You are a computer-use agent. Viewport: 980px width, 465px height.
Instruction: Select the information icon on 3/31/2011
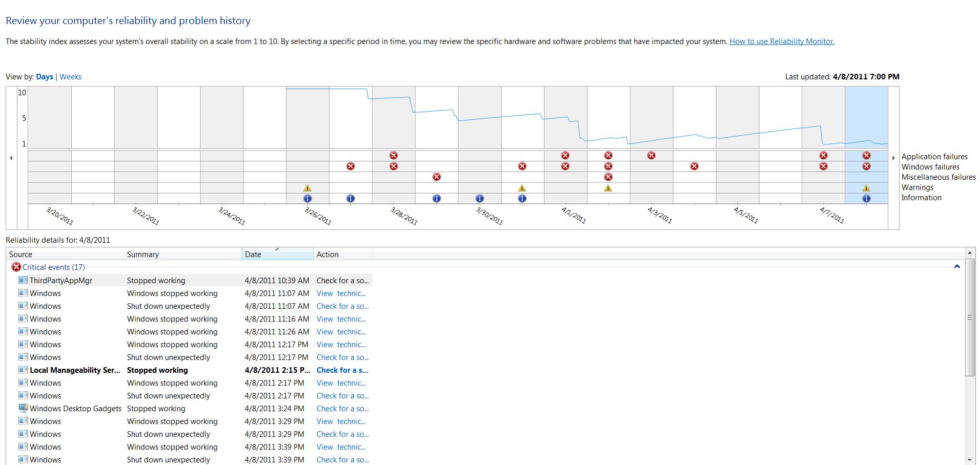point(522,198)
